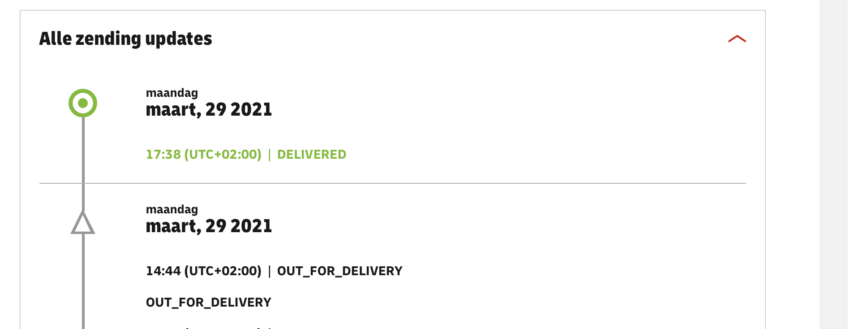Viewport: 868px width, 329px height.
Task: Click the pipe divider before OUT_FOR_DELIVERY
Action: coord(270,271)
